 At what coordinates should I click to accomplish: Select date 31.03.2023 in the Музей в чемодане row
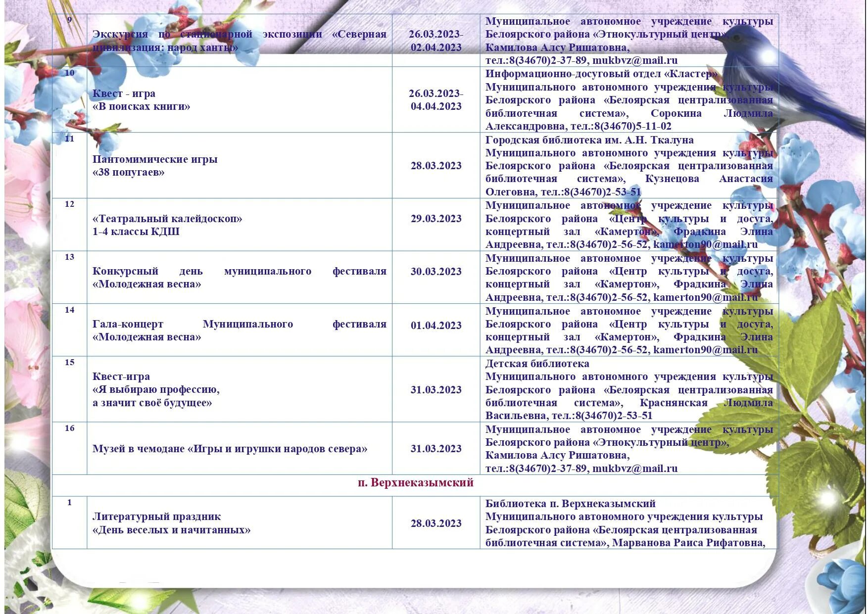pos(436,449)
